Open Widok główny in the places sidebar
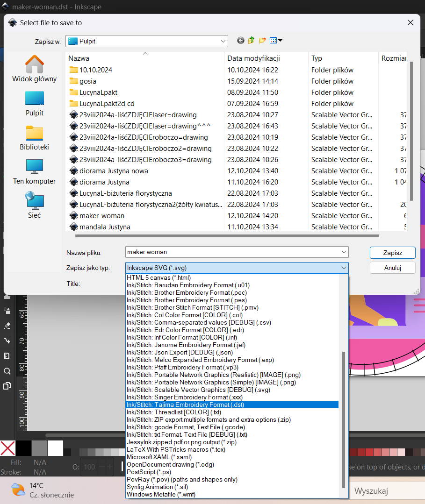 (x=35, y=69)
